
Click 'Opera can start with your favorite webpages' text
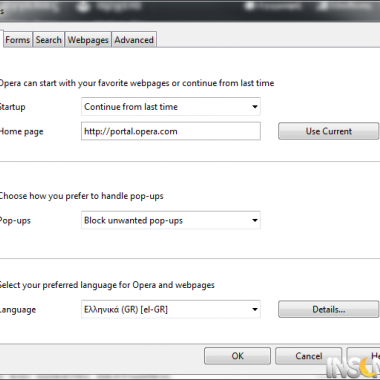137,83
